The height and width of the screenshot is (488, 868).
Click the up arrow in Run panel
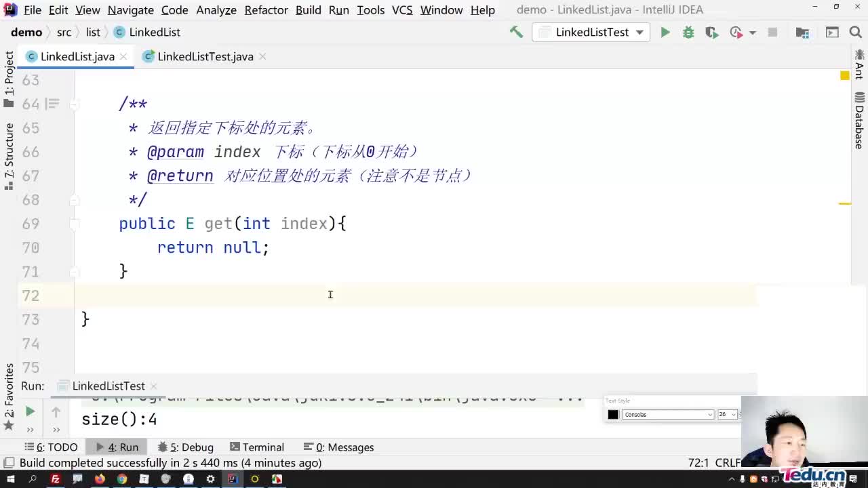click(x=56, y=411)
